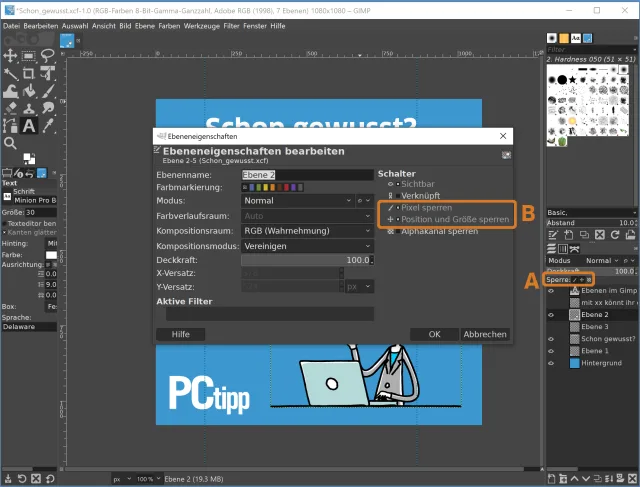The image size is (640, 487).
Task: Hide the Ebene 1 layer
Action: pyautogui.click(x=551, y=351)
